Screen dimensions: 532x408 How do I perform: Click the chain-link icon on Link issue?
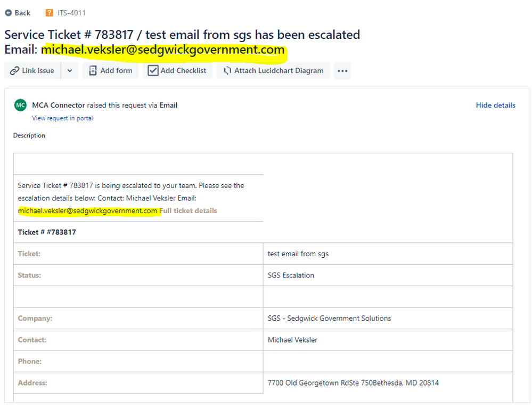14,71
